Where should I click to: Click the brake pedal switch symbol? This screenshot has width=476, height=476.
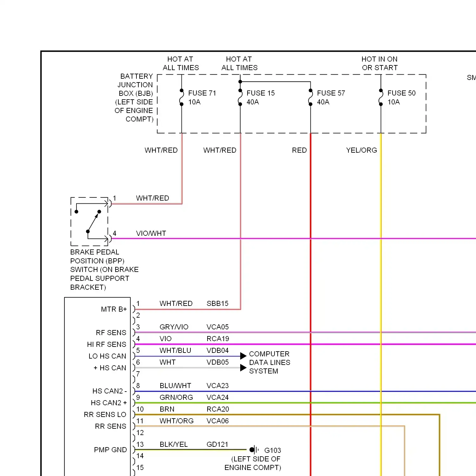pyautogui.click(x=89, y=221)
